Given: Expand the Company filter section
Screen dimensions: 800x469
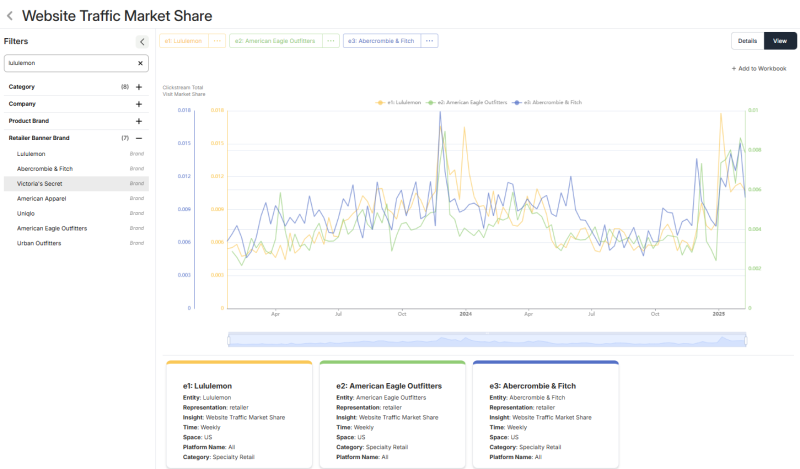Looking at the screenshot, I should click(x=139, y=104).
